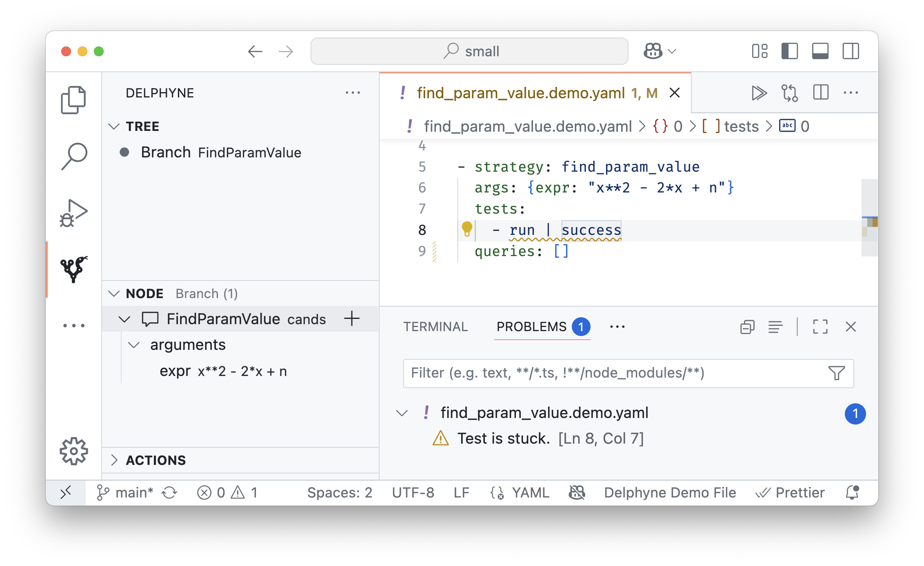Toggle the bottom panel visibility

point(820,51)
